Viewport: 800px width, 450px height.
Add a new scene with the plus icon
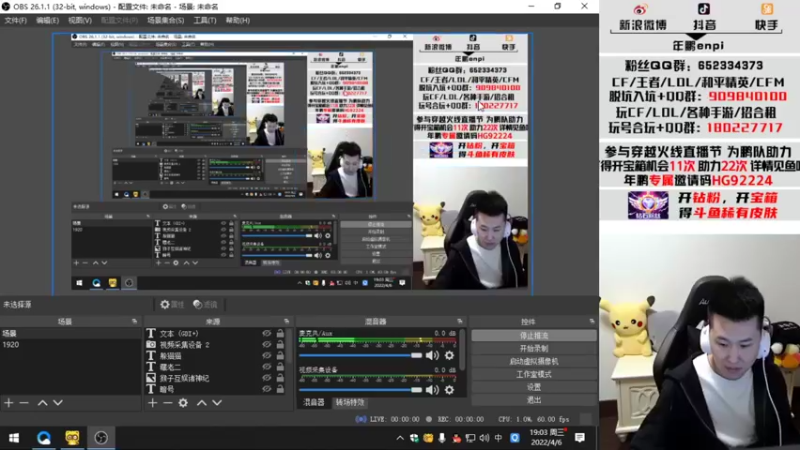pos(9,403)
